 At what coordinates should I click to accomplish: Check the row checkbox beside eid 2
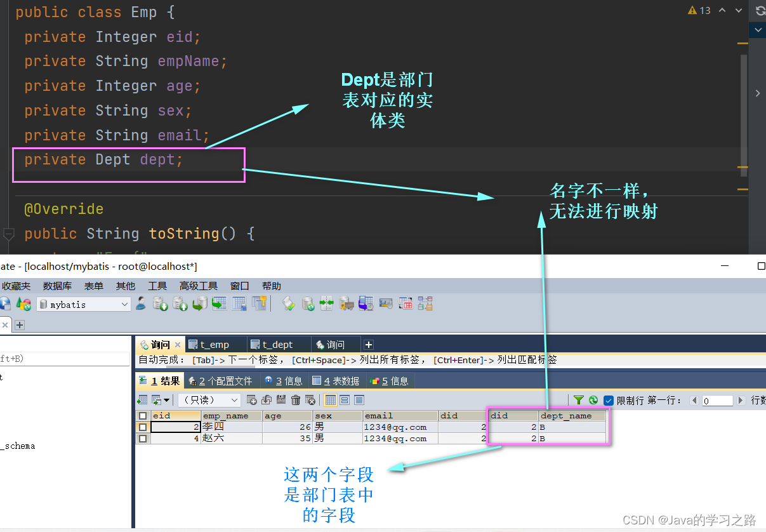tap(144, 427)
